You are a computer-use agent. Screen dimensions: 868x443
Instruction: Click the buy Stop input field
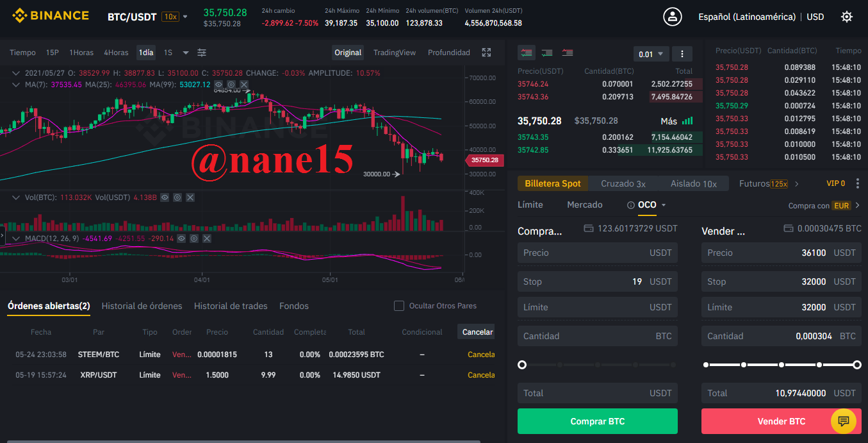click(x=598, y=281)
